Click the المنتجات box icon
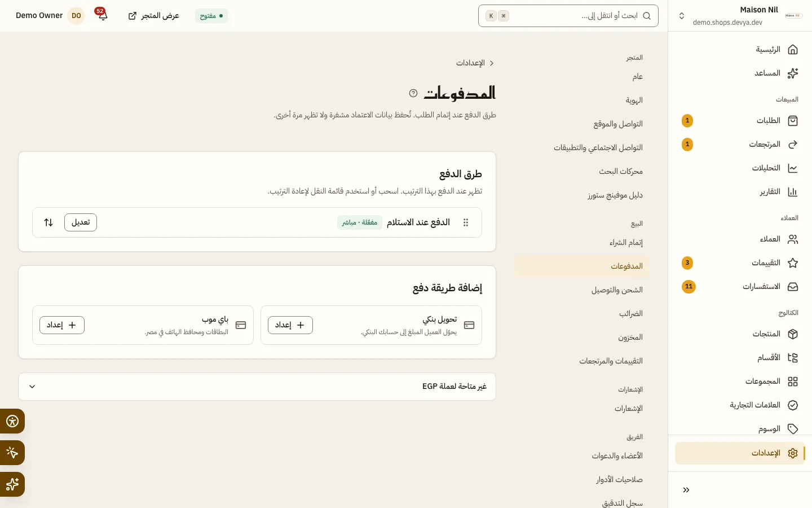 click(x=793, y=334)
